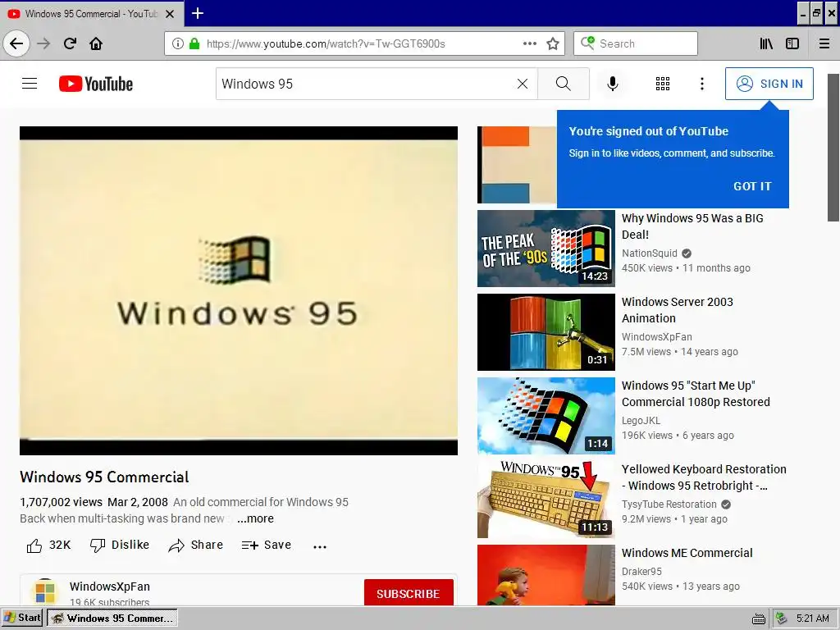Open the title "Why Windows 95 Was a BIG Deal!"
Viewport: 840px width, 630px height.
tap(692, 226)
